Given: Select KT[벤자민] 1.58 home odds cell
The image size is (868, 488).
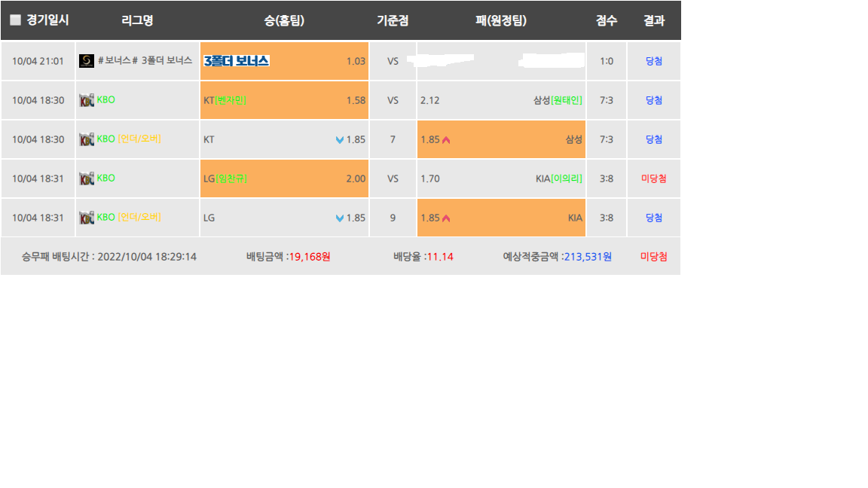Looking at the screenshot, I should click(x=284, y=100).
